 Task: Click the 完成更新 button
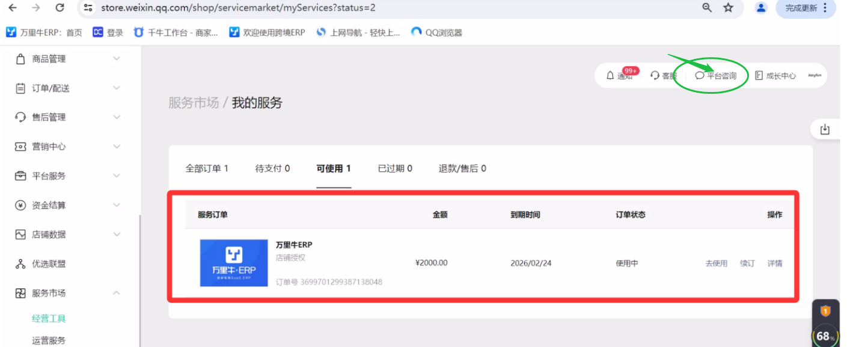coord(805,8)
